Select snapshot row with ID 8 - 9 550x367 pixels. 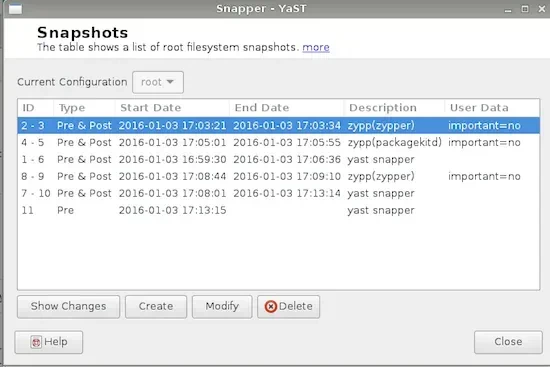[279, 176]
